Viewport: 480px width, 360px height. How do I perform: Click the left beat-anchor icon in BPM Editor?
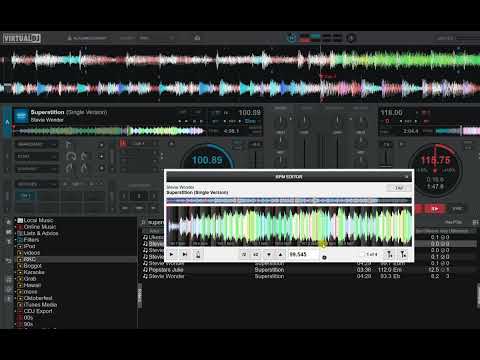point(390,255)
